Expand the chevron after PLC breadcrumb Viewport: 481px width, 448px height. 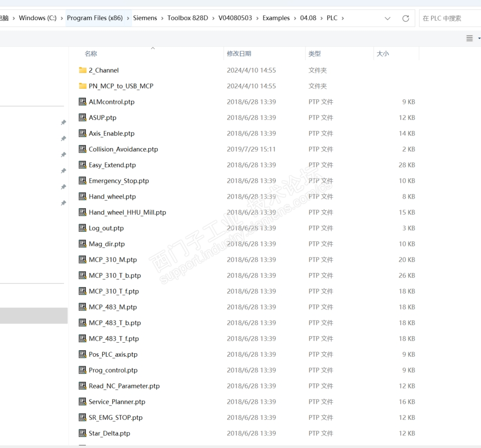[343, 18]
